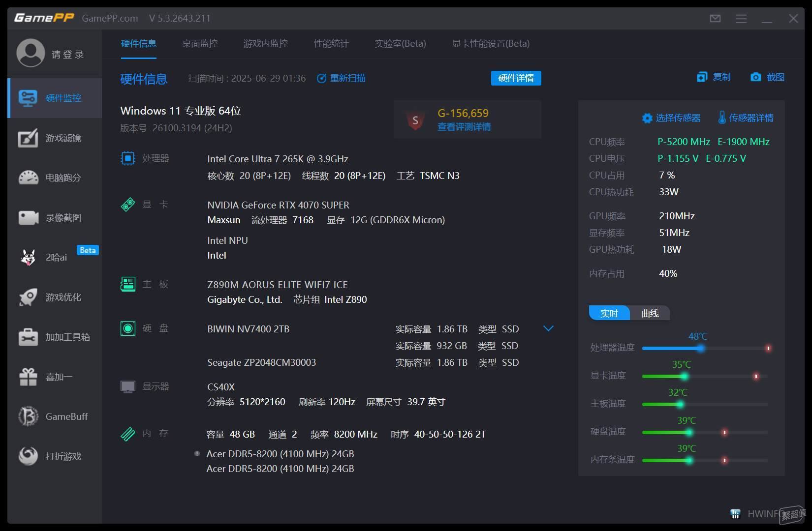The height and width of the screenshot is (531, 812).
Task: Click the score shield S badge
Action: [415, 120]
